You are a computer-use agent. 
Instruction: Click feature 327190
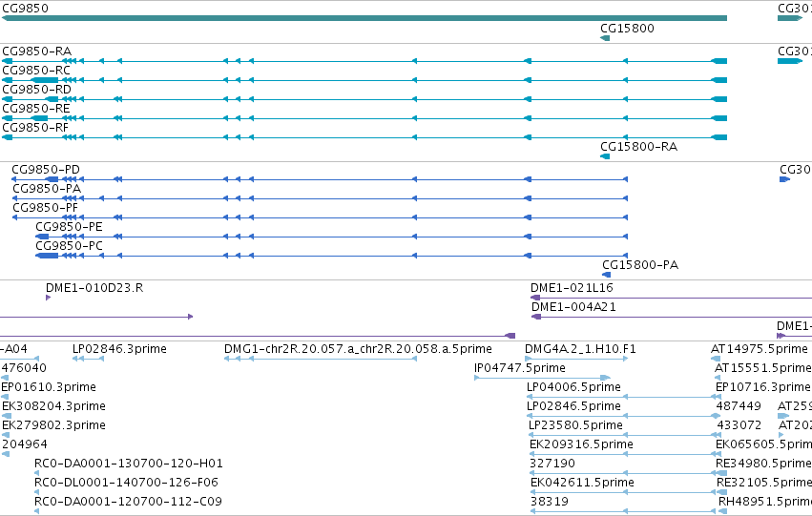[552, 464]
